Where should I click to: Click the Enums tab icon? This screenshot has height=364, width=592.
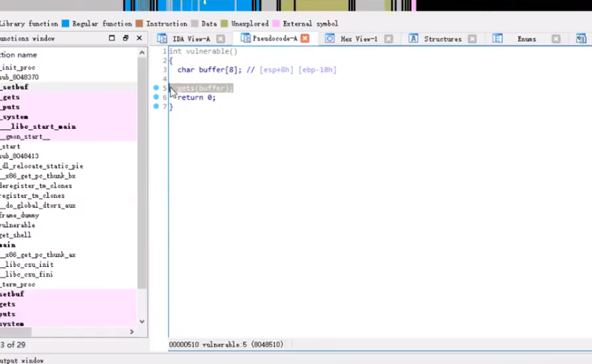(x=498, y=39)
